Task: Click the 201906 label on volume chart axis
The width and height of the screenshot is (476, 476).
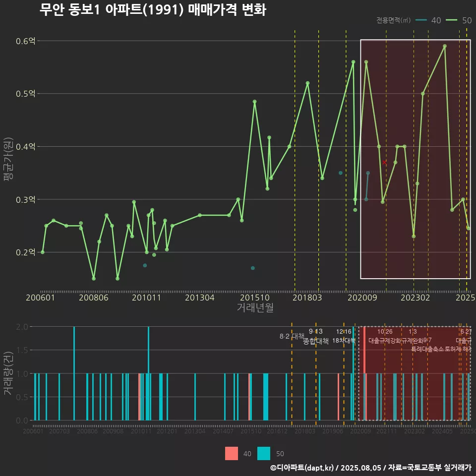Action: (x=333, y=431)
